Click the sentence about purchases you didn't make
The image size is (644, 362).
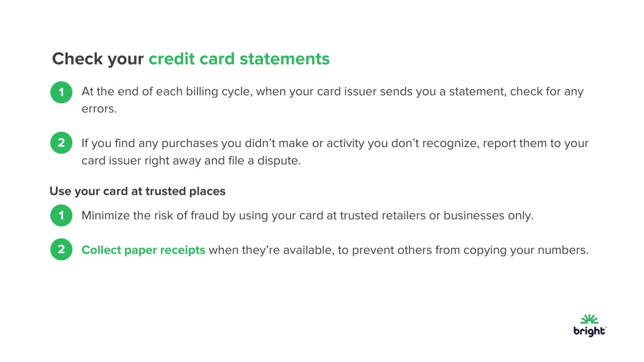pos(335,151)
